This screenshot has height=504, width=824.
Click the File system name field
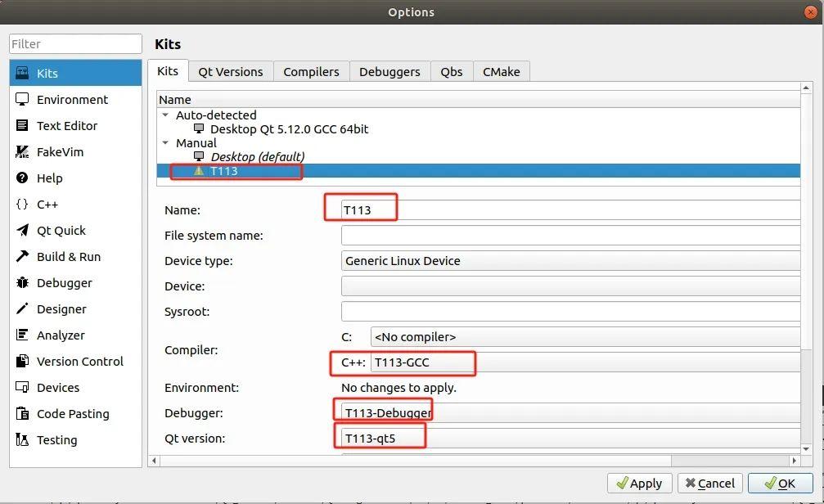point(570,235)
